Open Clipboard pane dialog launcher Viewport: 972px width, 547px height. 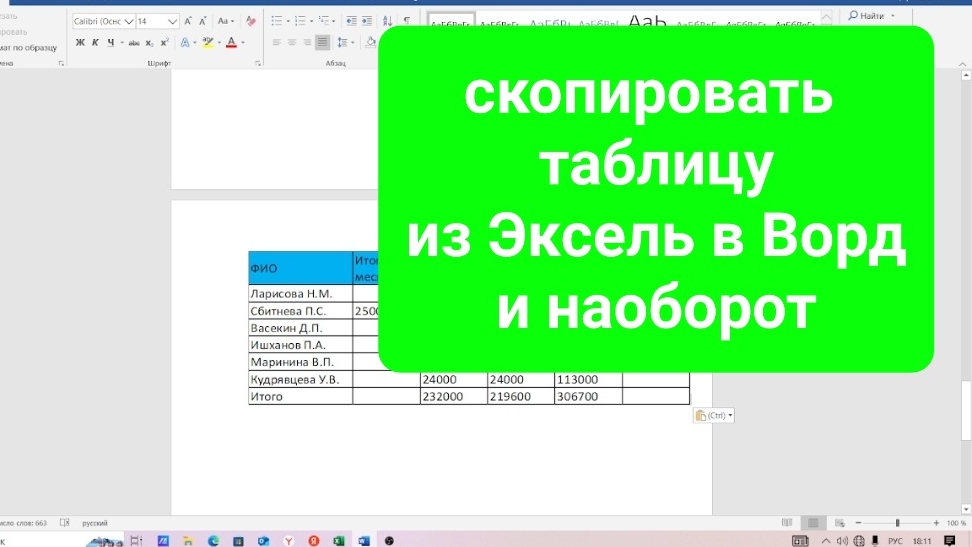click(x=61, y=63)
